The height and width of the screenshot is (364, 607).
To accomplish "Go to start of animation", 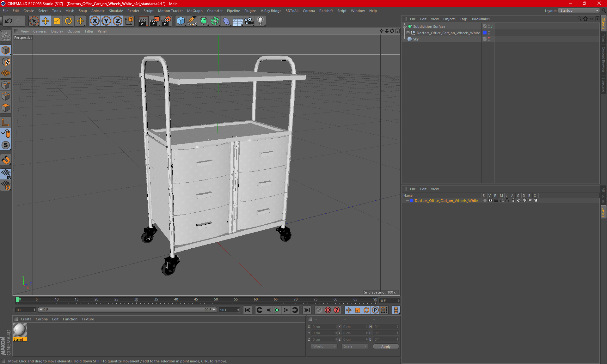I will [x=248, y=310].
